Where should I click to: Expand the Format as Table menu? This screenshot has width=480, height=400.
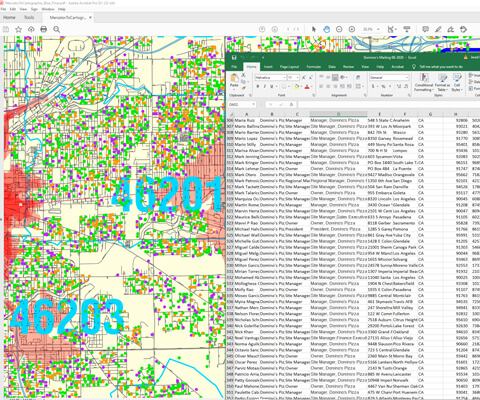(x=442, y=83)
